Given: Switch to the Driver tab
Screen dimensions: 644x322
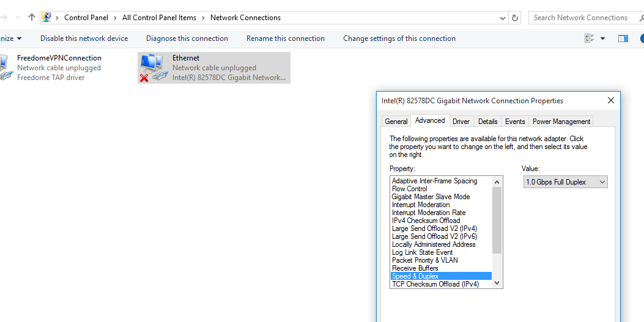Looking at the screenshot, I should click(x=461, y=122).
